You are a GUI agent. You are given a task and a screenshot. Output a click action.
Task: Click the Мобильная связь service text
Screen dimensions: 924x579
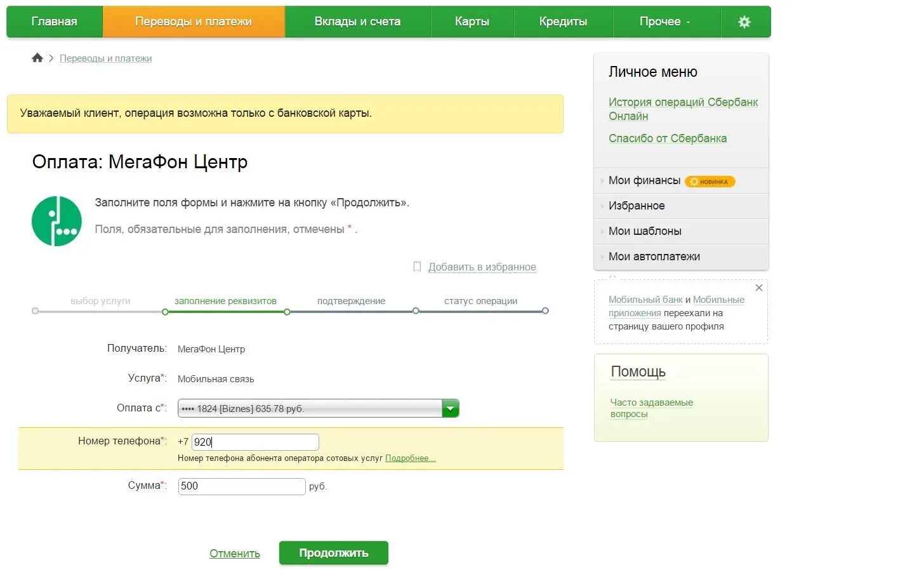pyautogui.click(x=216, y=379)
